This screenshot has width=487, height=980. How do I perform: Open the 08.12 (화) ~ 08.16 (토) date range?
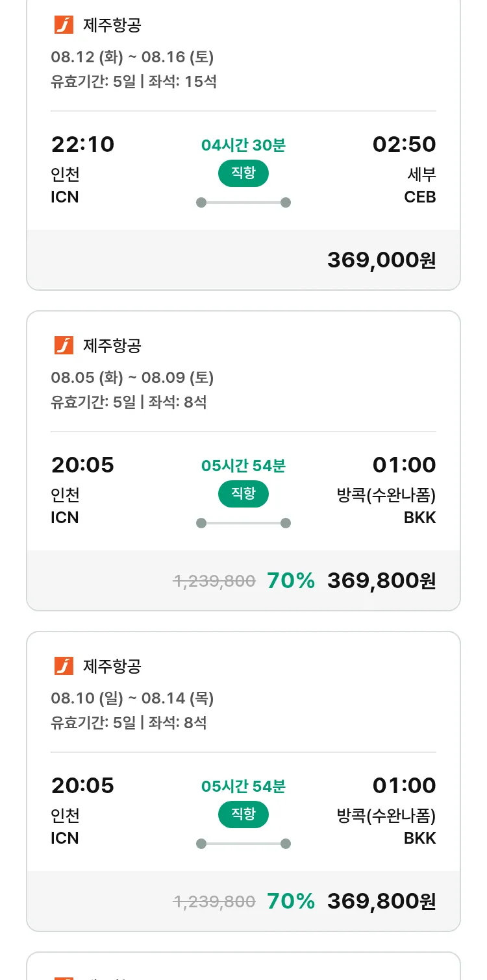click(132, 57)
